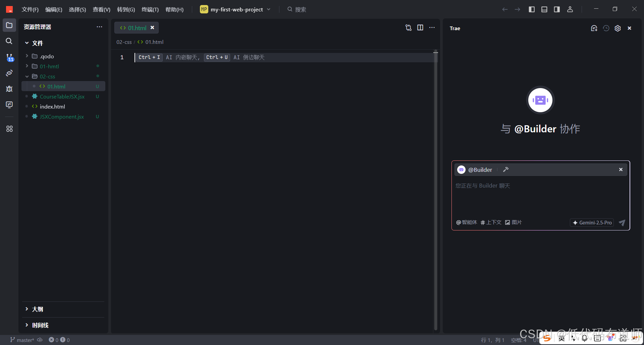
Task: Open the Extensions grid icon
Action: click(9, 129)
